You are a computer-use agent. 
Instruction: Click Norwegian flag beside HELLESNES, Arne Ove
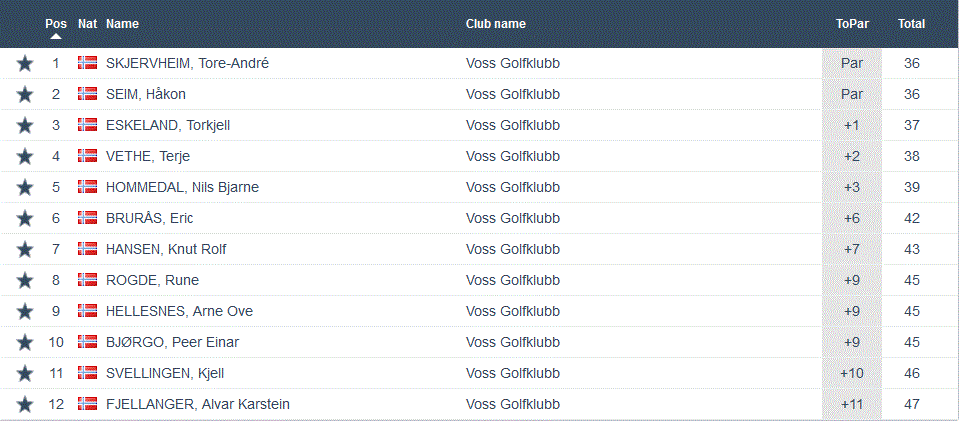click(x=87, y=311)
